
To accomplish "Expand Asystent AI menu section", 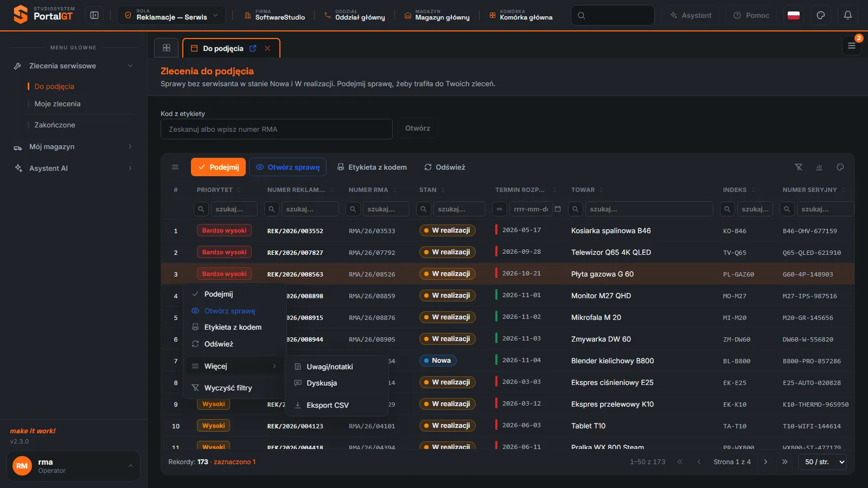I will 73,168.
